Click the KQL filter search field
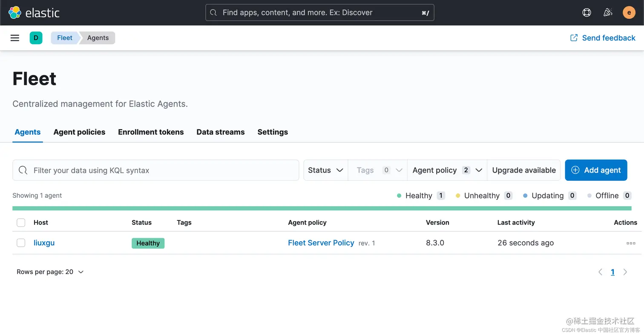 (162, 170)
